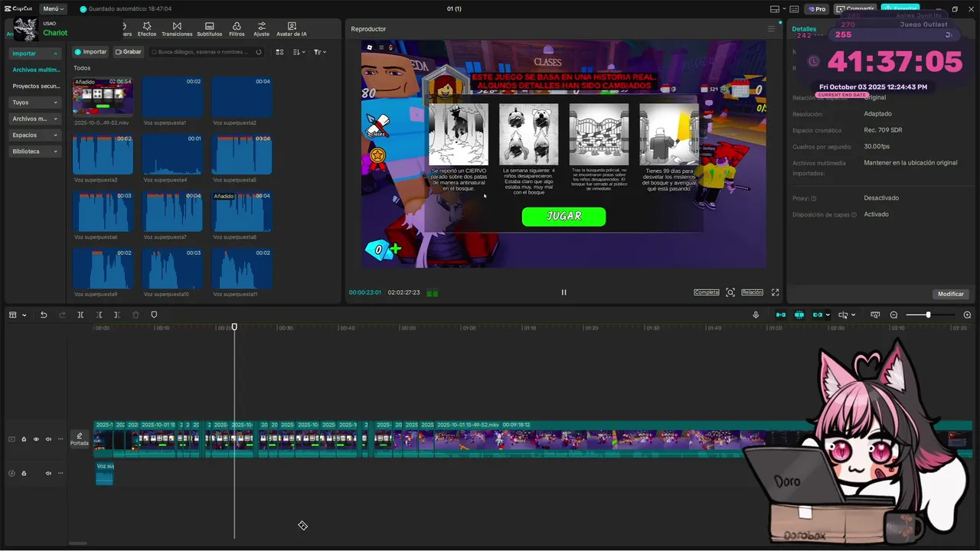Open the Reproductor panel menu icon

(x=771, y=29)
